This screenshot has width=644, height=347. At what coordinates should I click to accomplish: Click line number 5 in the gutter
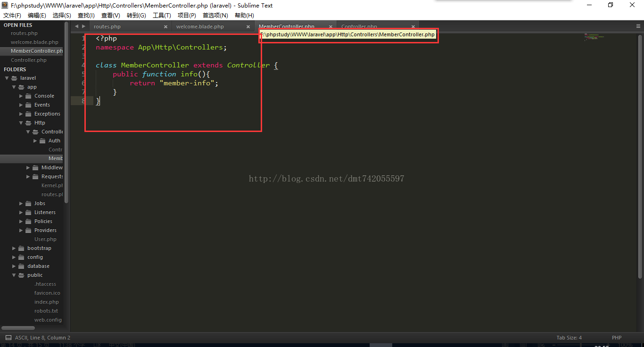[83, 74]
